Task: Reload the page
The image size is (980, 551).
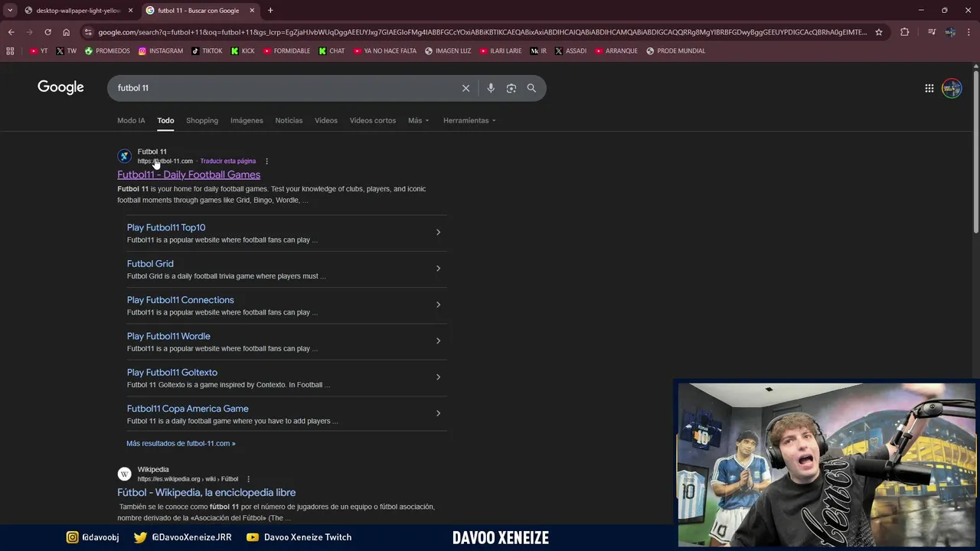Action: [x=47, y=32]
